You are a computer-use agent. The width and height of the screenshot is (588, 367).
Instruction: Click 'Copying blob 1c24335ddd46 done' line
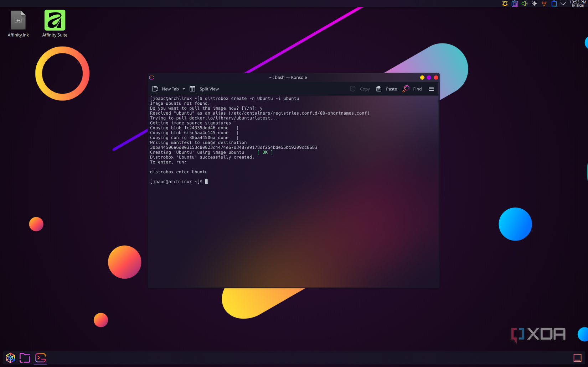(189, 128)
